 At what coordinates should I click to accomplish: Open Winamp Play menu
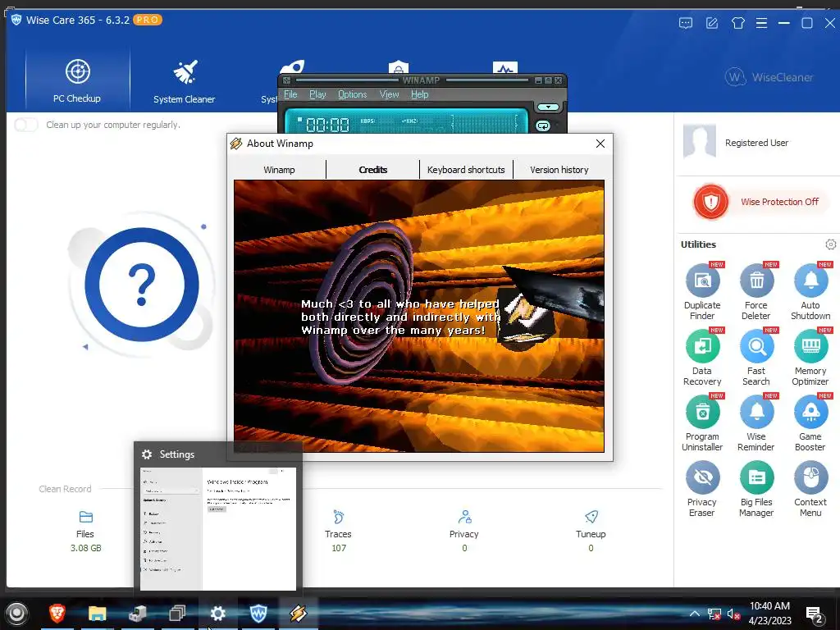[317, 94]
